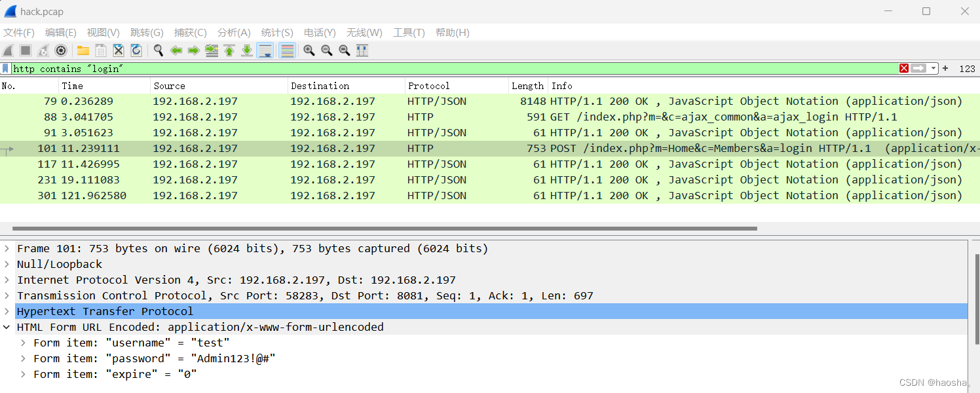
Task: Zoom in on the packet list
Action: point(308,50)
